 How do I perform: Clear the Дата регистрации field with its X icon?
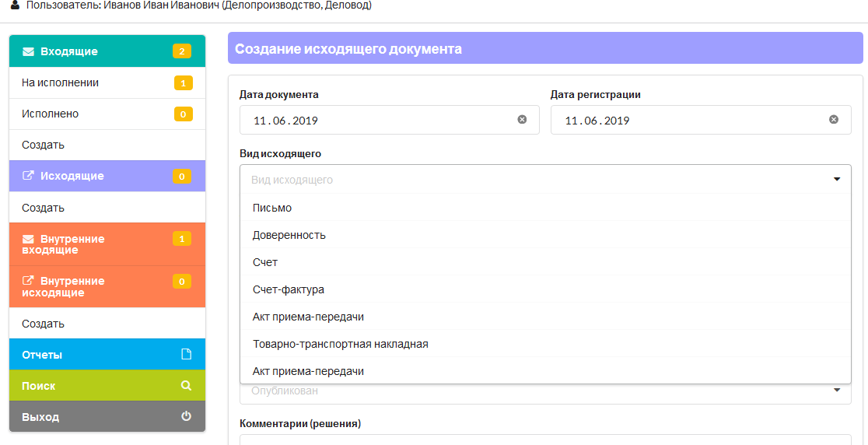tap(834, 120)
